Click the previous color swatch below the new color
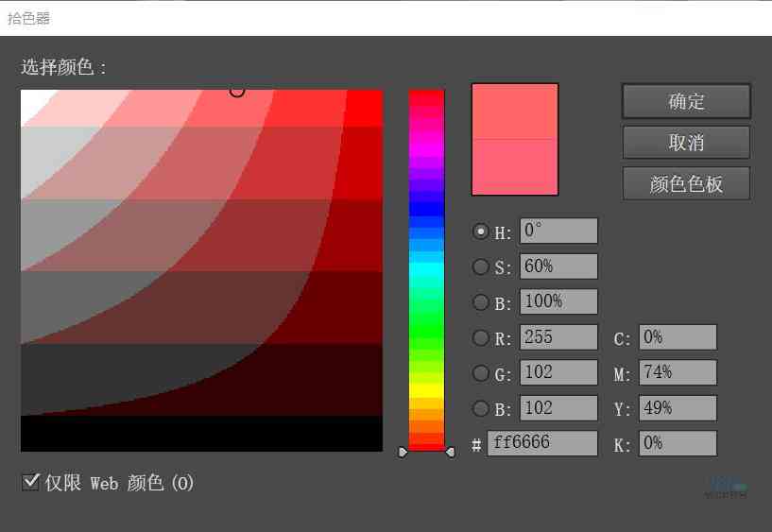772x532 pixels. coord(515,167)
